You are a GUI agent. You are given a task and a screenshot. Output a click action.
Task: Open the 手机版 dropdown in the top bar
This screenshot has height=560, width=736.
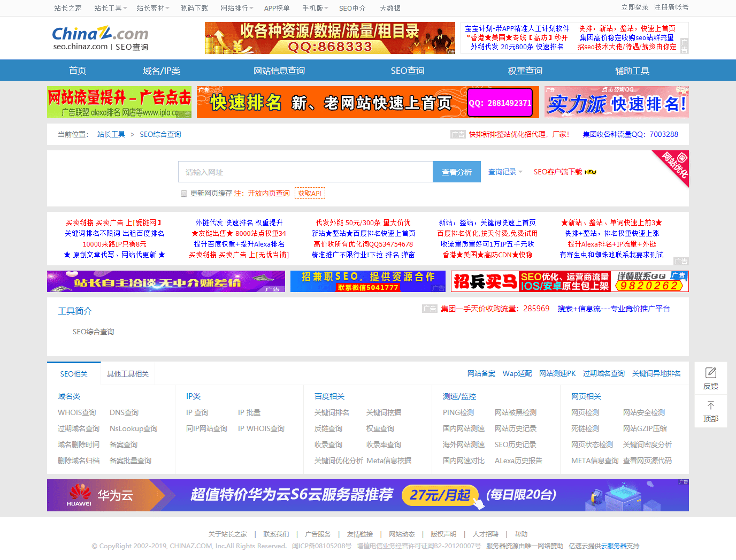point(315,8)
